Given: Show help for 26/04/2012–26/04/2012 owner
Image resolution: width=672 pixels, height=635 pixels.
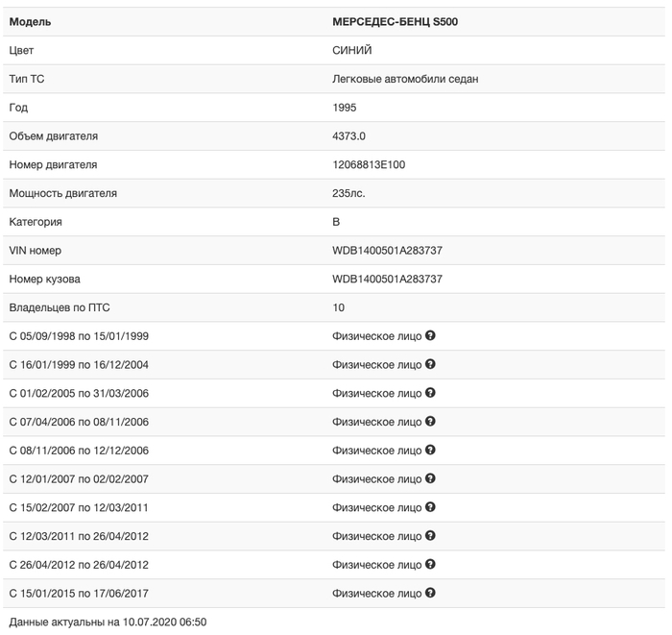Looking at the screenshot, I should (431, 565).
